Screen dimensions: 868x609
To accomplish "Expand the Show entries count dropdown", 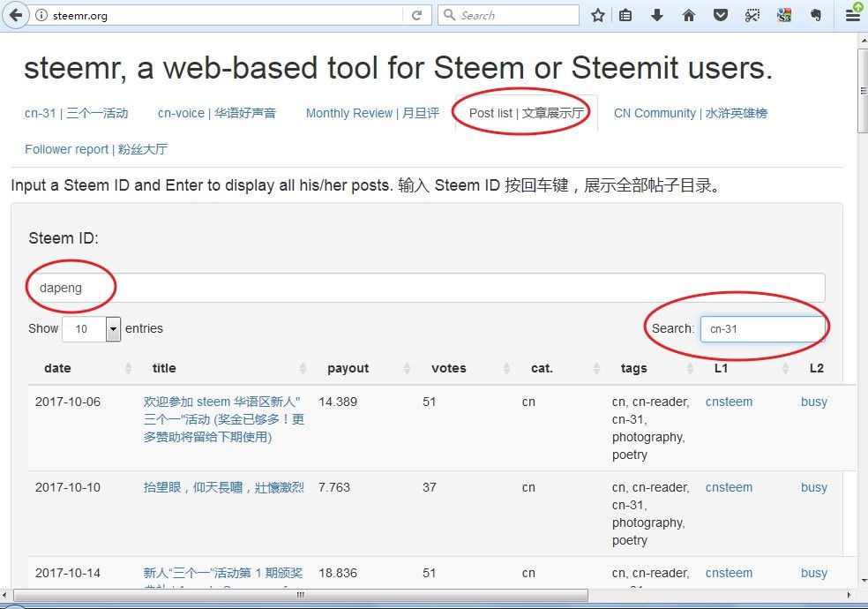I will (x=112, y=329).
